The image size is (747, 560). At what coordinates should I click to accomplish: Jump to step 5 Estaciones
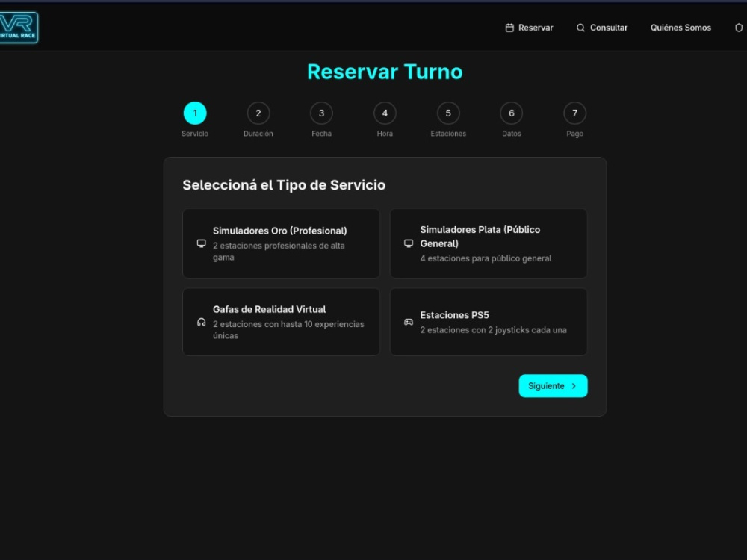[x=448, y=113]
